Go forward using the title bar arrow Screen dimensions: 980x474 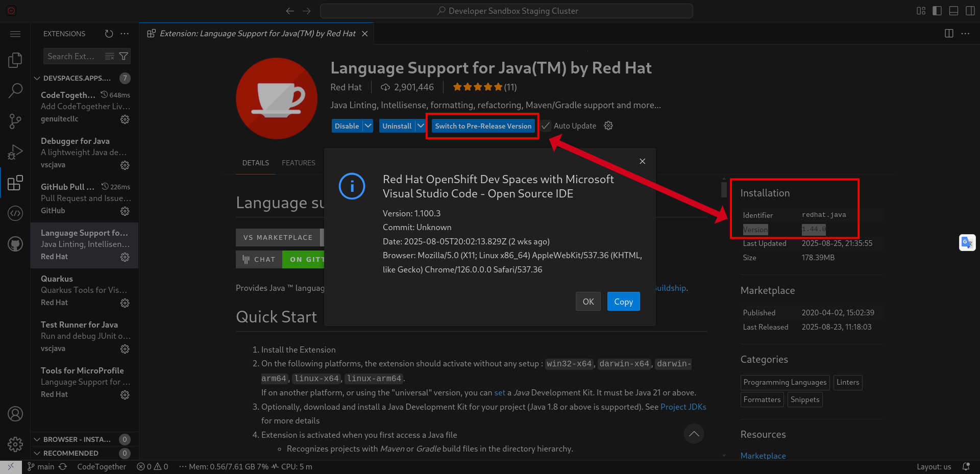point(307,11)
